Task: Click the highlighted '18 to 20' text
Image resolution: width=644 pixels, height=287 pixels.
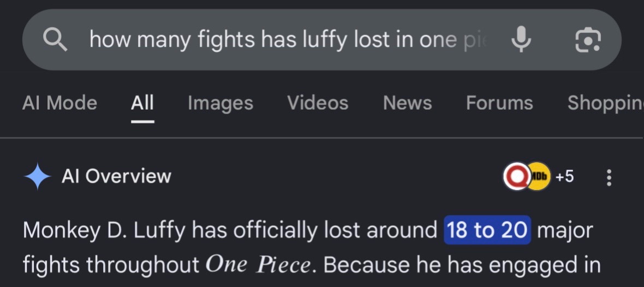Action: (487, 230)
